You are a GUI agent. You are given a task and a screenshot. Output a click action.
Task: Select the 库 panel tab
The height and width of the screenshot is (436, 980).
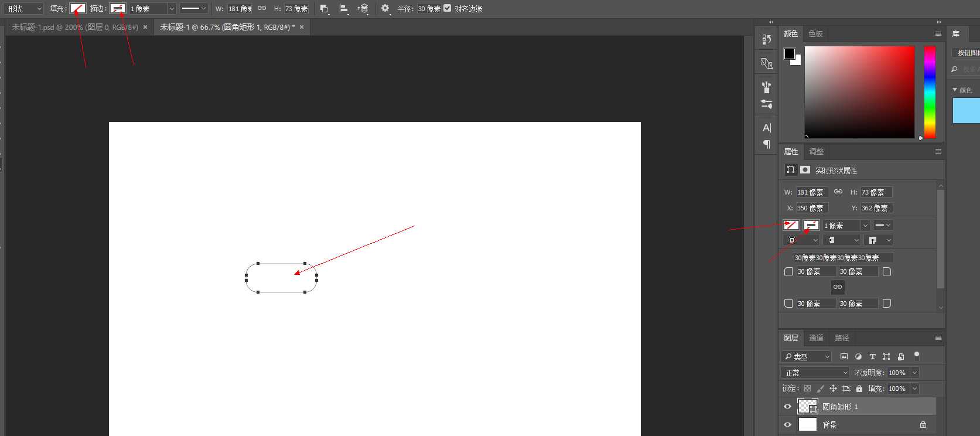tap(956, 34)
